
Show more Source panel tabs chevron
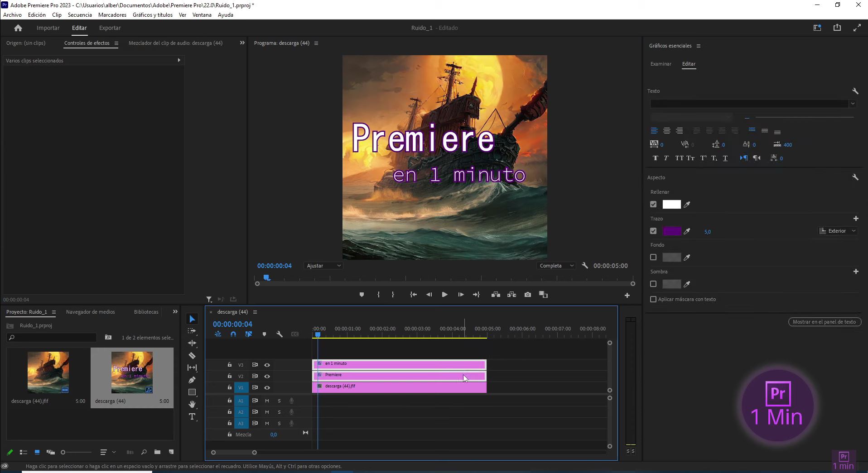tap(242, 43)
